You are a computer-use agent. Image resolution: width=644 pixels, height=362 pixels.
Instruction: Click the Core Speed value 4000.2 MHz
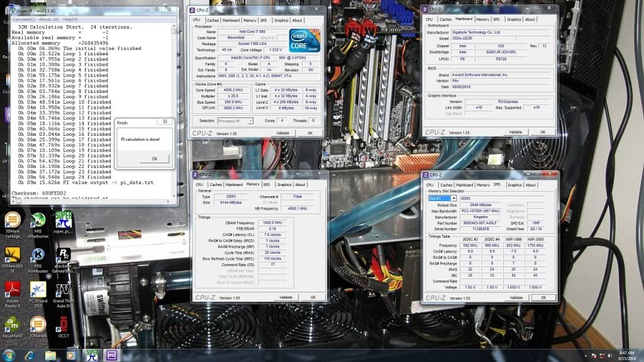click(x=233, y=90)
